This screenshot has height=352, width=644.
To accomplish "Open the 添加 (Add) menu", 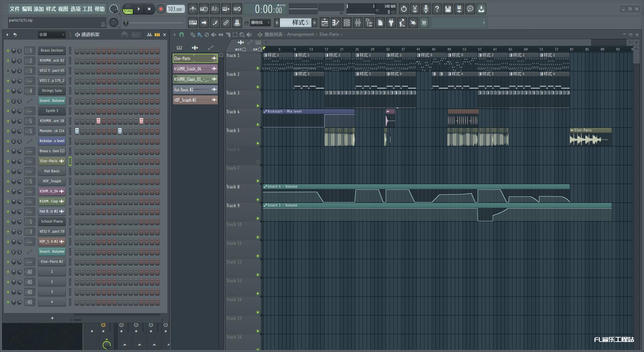I will (x=39, y=9).
